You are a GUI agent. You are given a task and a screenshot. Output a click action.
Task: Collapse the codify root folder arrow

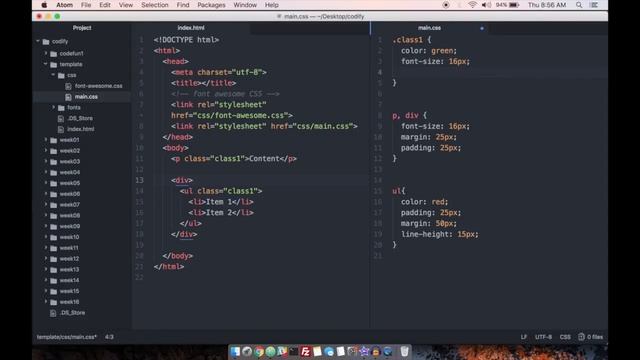38,41
